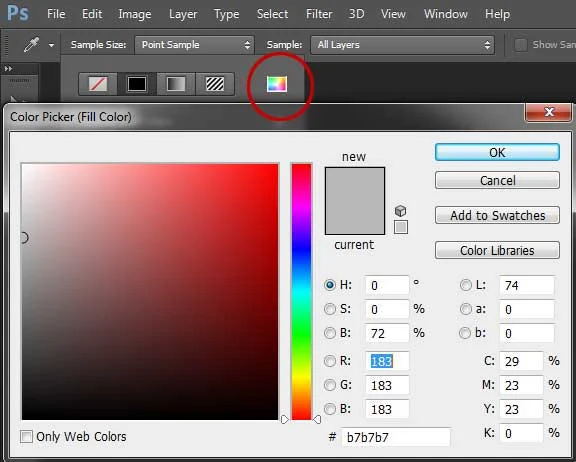
Task: Click inside the red color field gradient
Action: tap(150, 292)
